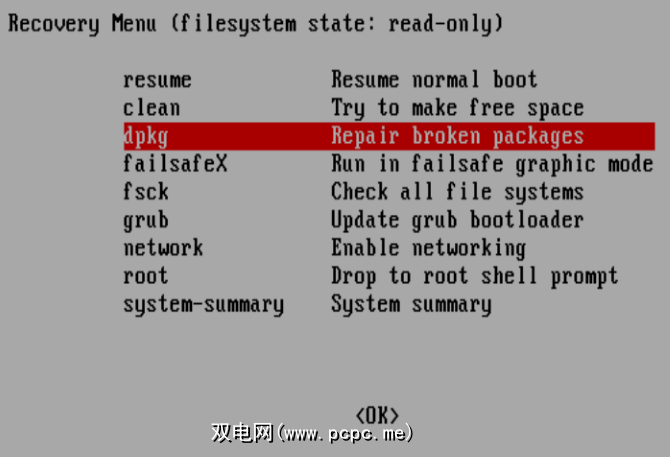Click 'Drop to root shell prompt' text
Viewport: 670px width, 457px height.
coord(475,276)
